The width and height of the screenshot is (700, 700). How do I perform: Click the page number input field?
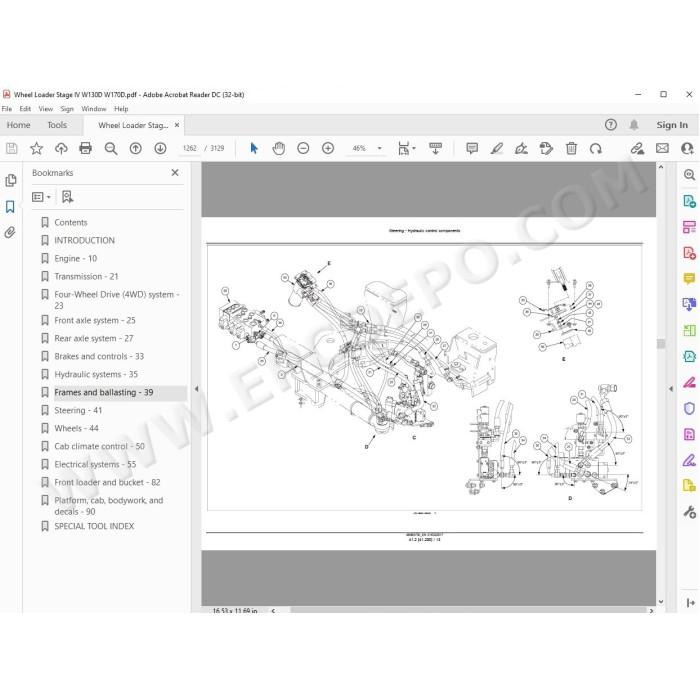tap(190, 148)
